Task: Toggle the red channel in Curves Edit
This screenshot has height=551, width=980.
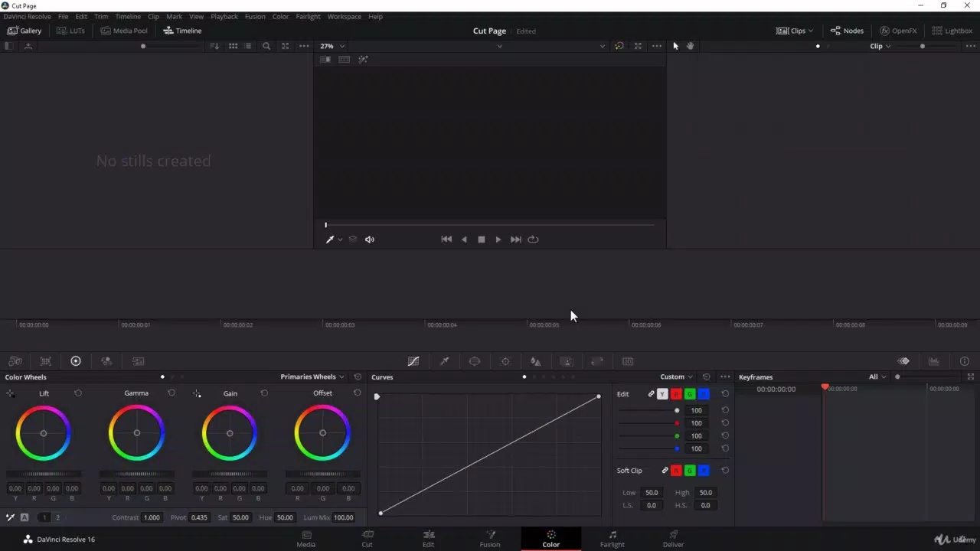Action: [676, 393]
